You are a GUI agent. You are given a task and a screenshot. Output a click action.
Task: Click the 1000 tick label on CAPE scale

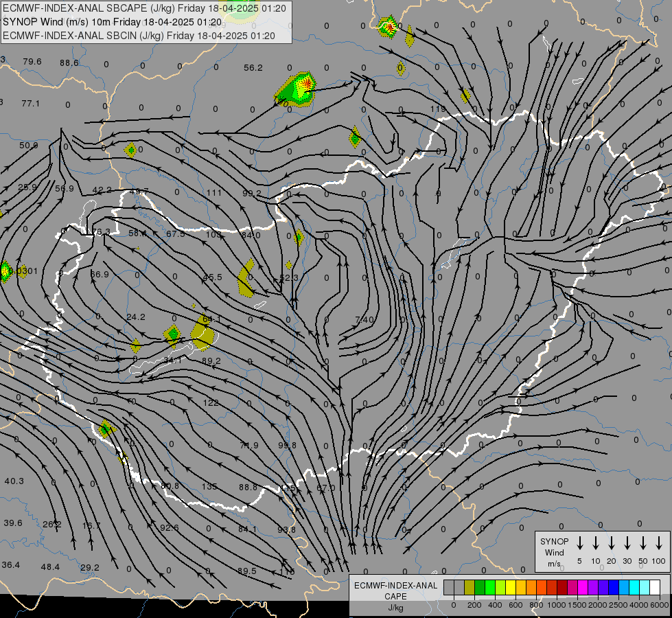pos(557,605)
